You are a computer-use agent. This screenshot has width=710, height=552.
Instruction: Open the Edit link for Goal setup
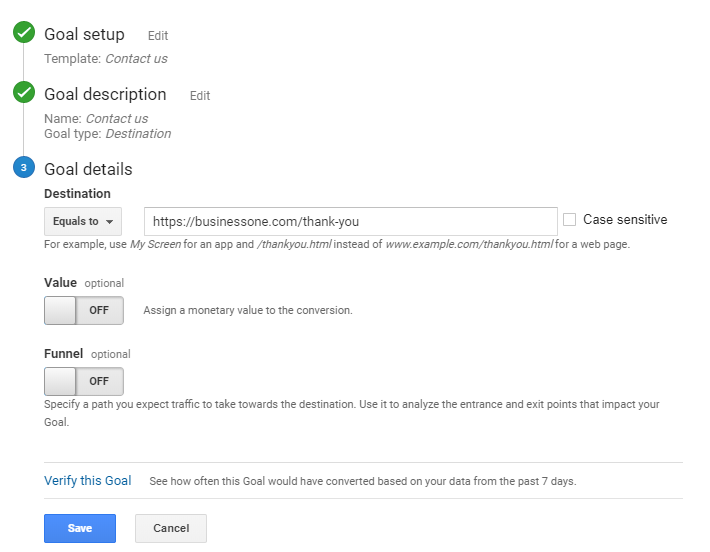tap(158, 36)
